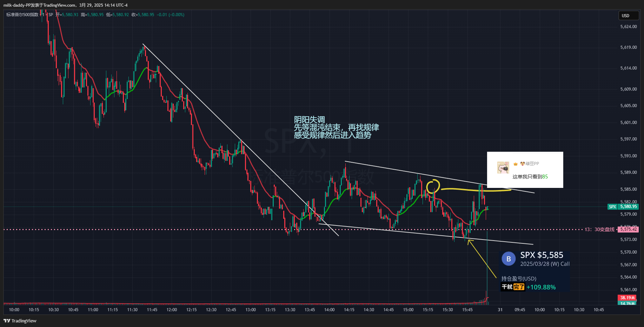Click the yellow arrow head near the channel bottom
The height and width of the screenshot is (327, 644).
(x=470, y=241)
